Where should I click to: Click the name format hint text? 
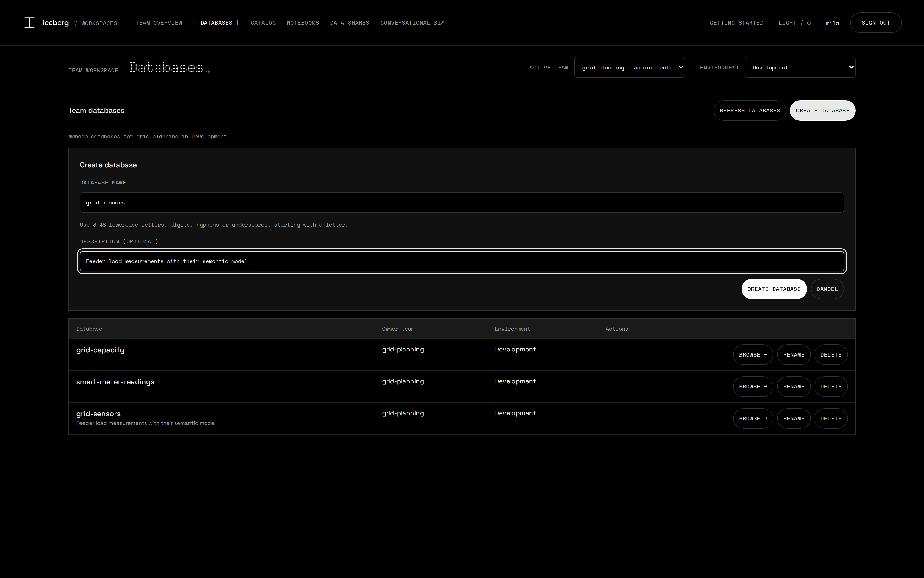pyautogui.click(x=214, y=225)
